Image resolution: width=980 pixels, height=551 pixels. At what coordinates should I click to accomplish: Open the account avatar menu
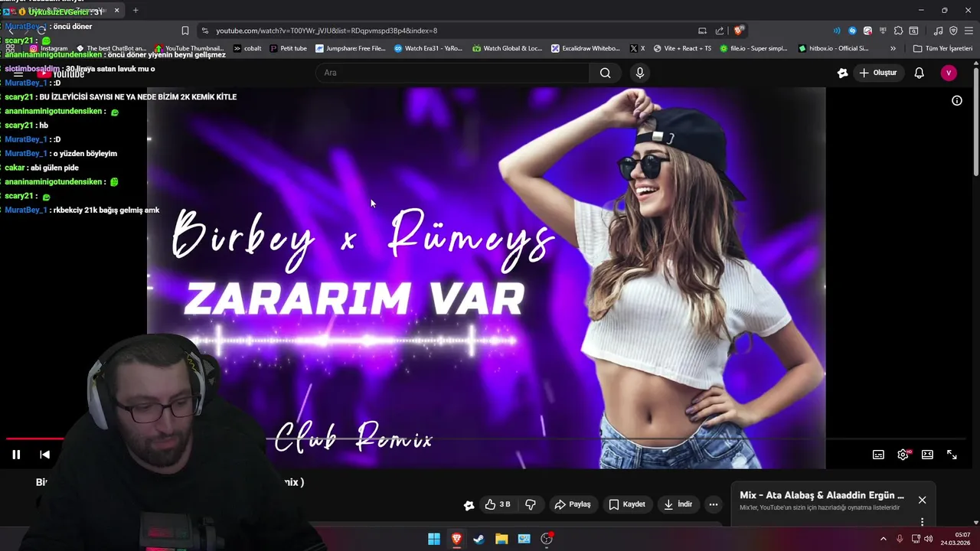[949, 73]
